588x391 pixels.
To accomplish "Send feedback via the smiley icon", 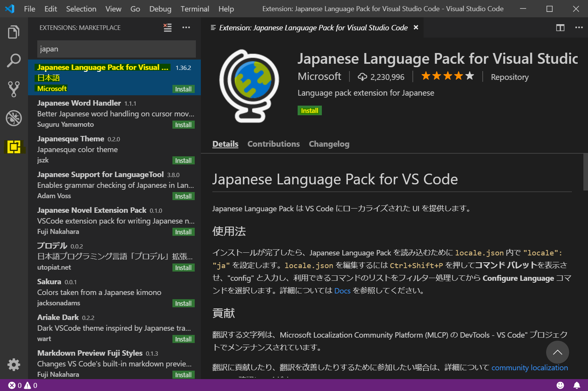I will point(560,385).
